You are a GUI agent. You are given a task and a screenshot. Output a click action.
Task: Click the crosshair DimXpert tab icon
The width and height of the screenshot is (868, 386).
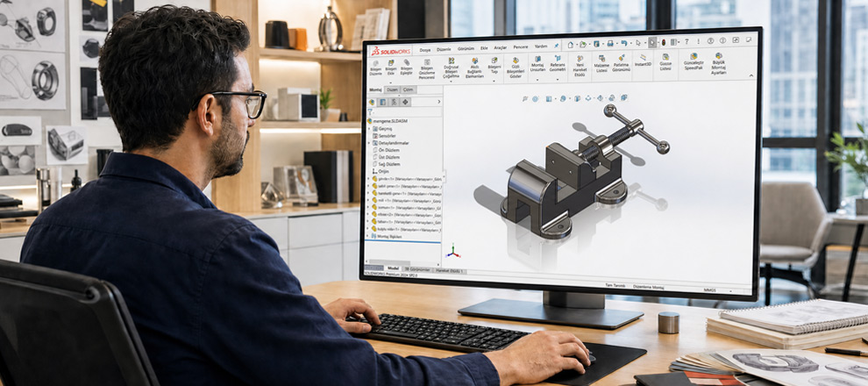click(x=406, y=102)
